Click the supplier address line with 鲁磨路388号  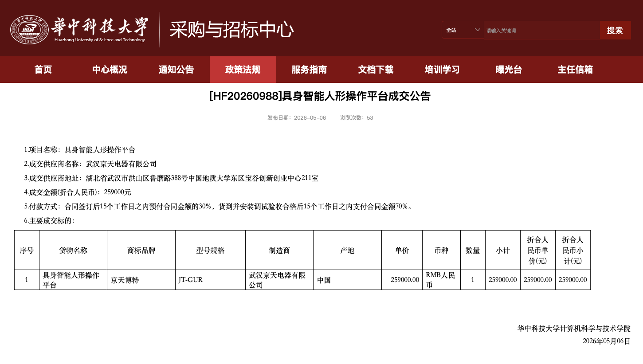[171, 178]
